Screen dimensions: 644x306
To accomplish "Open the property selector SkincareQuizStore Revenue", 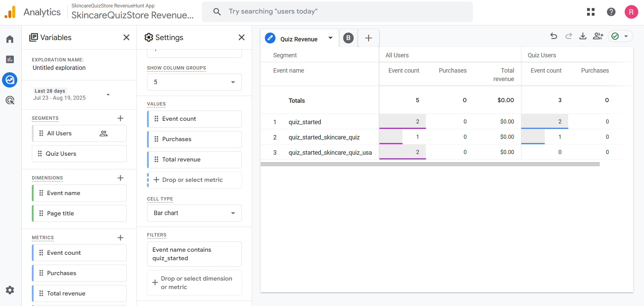I will coord(132,12).
